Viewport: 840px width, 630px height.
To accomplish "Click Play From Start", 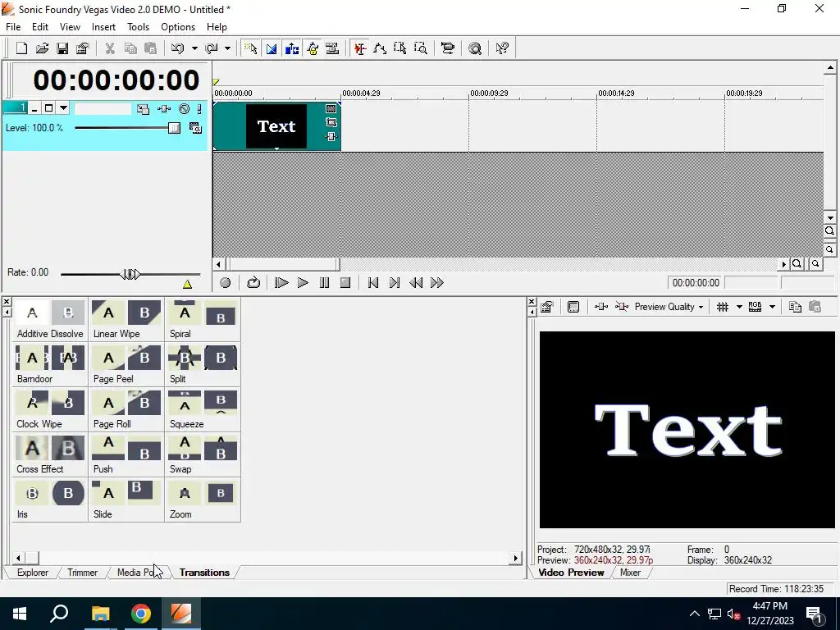I will point(281,283).
